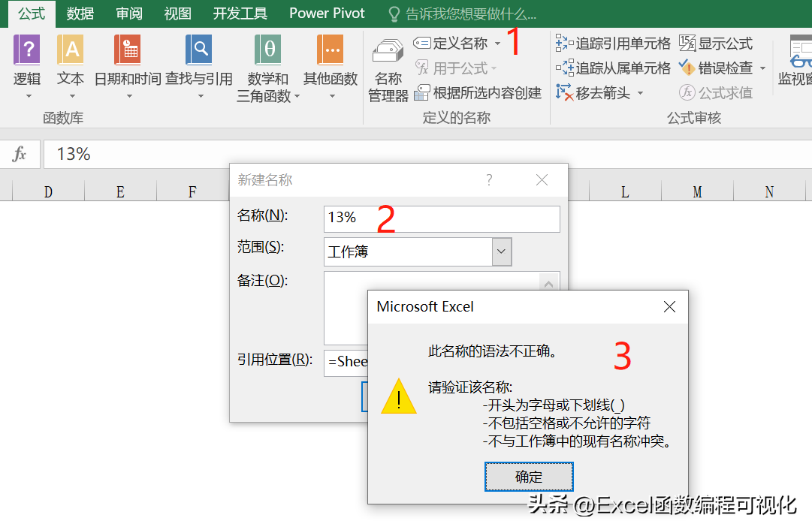Expand the Lookup and Reference (查找与引用) dropdown arrow
Viewport: 812px width, 530px height.
[x=201, y=96]
